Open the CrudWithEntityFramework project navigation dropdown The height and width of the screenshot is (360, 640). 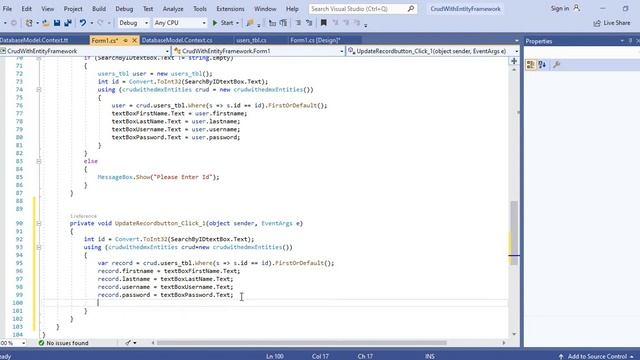[x=167, y=51]
